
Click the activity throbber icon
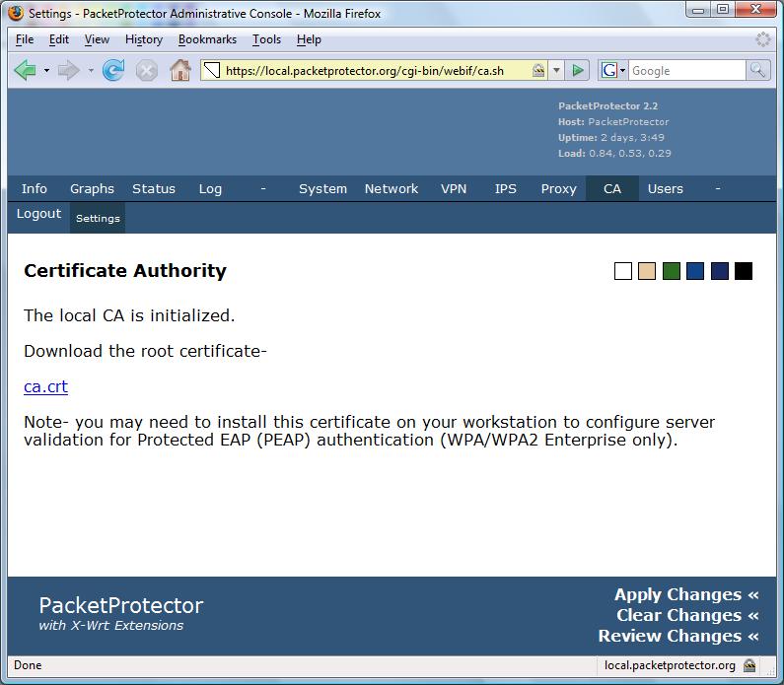(x=763, y=39)
